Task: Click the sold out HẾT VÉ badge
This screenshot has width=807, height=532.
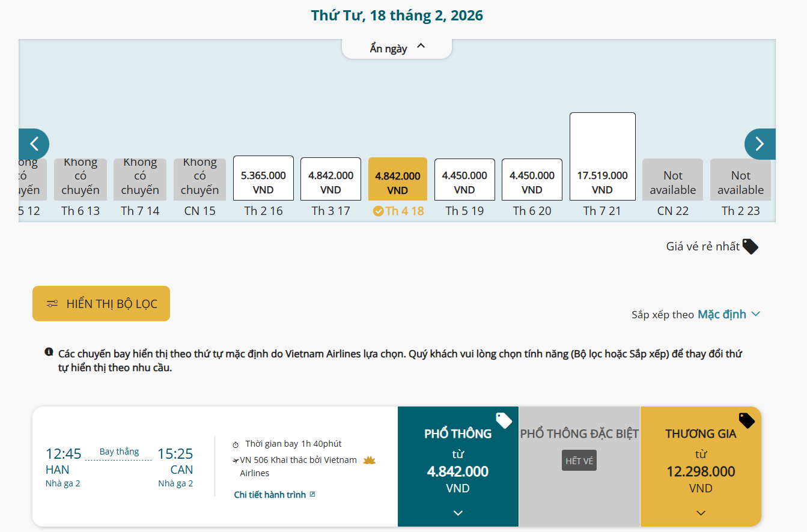Action: (x=579, y=461)
